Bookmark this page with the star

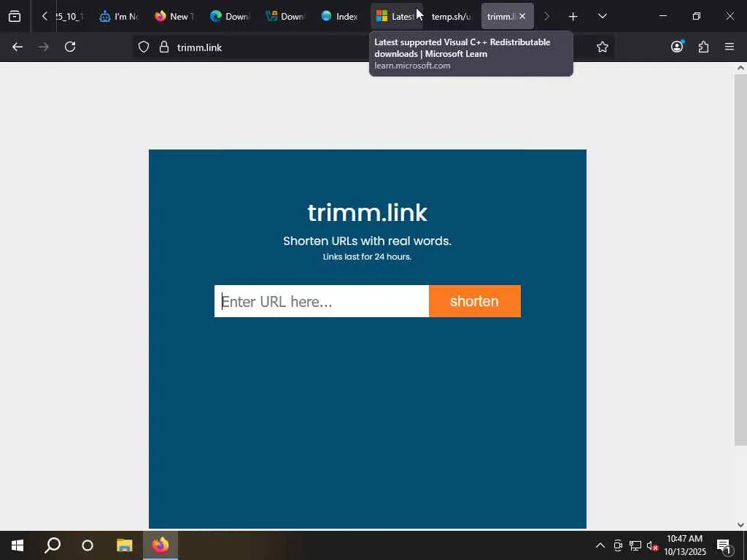[x=602, y=47]
